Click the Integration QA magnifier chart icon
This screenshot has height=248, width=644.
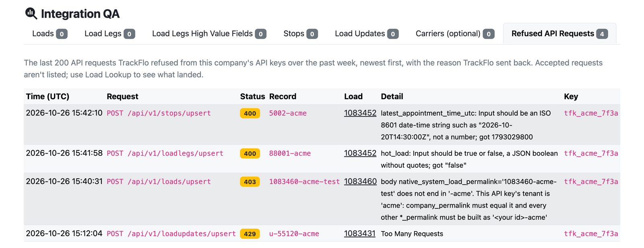point(31,13)
